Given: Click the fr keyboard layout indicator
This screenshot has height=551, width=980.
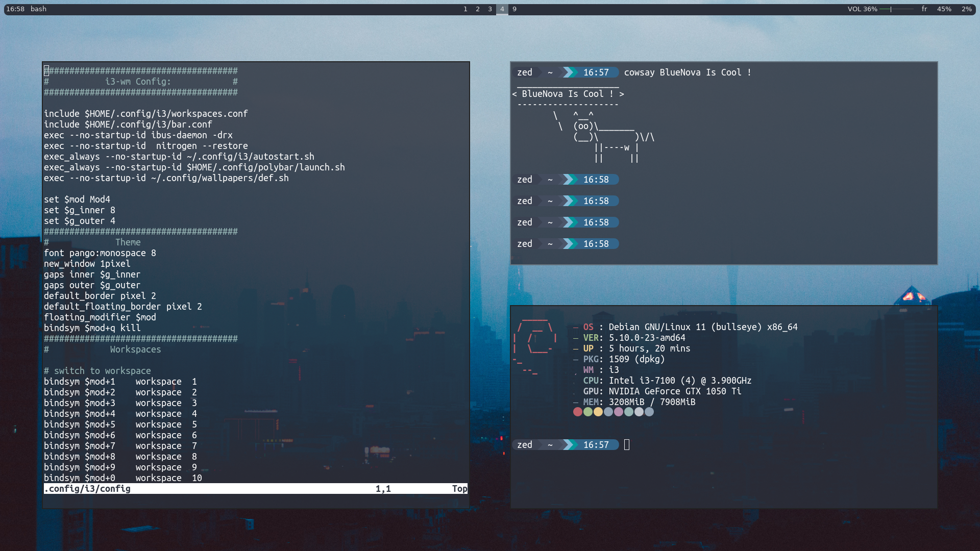Looking at the screenshot, I should pos(924,9).
